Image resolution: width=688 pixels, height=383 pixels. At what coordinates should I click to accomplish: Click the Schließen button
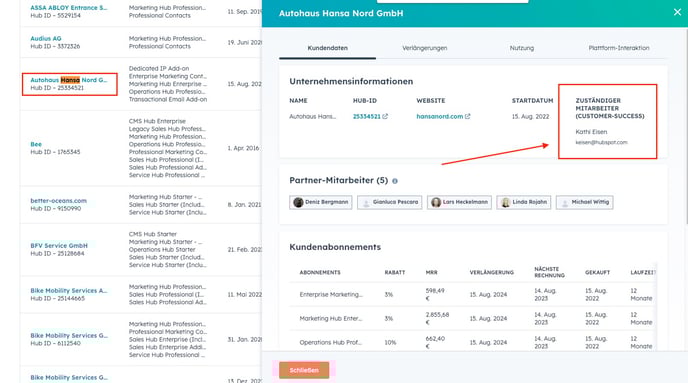click(304, 370)
